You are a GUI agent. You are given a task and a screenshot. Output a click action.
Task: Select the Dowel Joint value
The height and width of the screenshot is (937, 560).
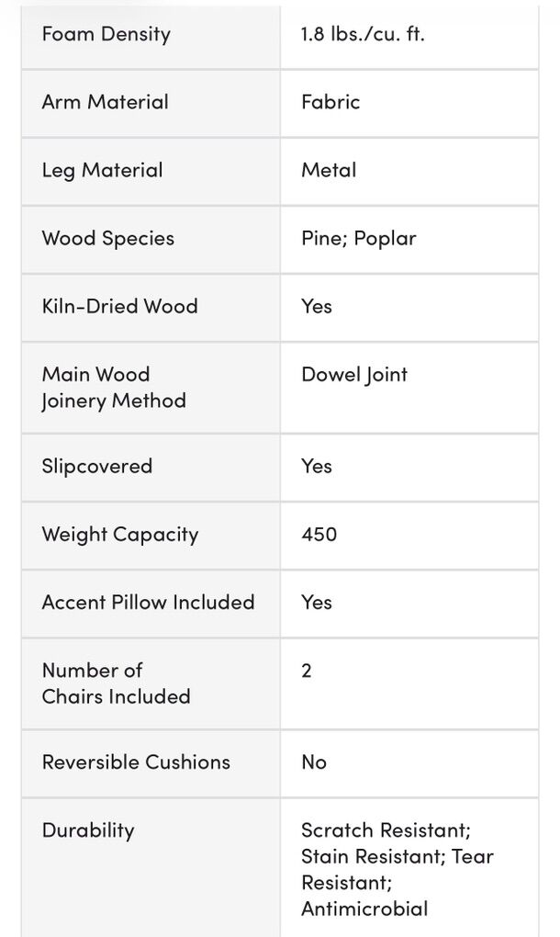354,375
